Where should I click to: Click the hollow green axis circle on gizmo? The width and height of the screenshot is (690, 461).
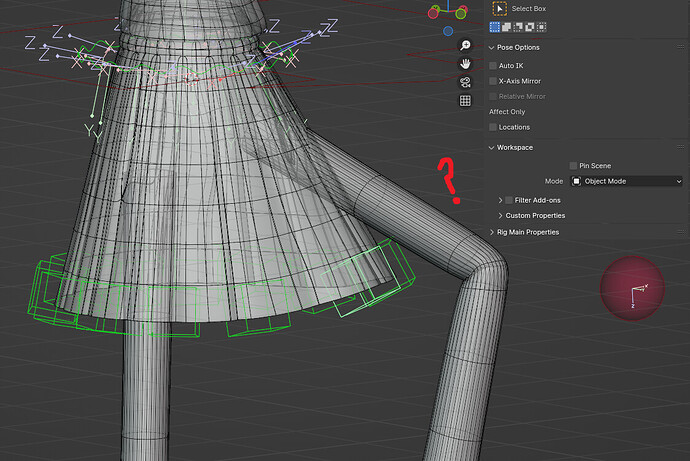tap(461, 14)
